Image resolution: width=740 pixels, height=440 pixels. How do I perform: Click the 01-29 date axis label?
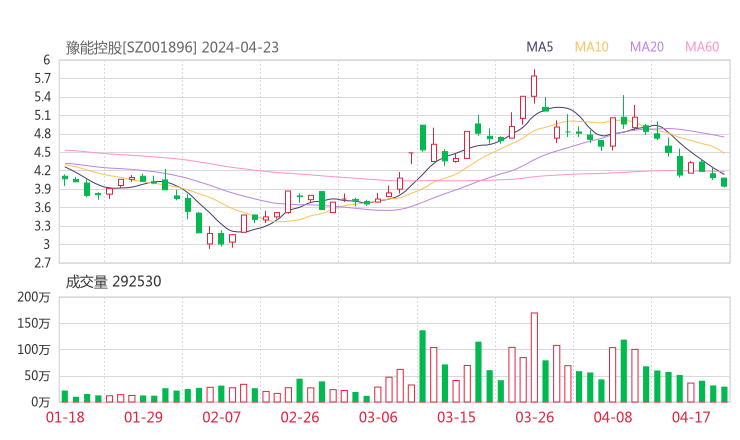point(143,417)
